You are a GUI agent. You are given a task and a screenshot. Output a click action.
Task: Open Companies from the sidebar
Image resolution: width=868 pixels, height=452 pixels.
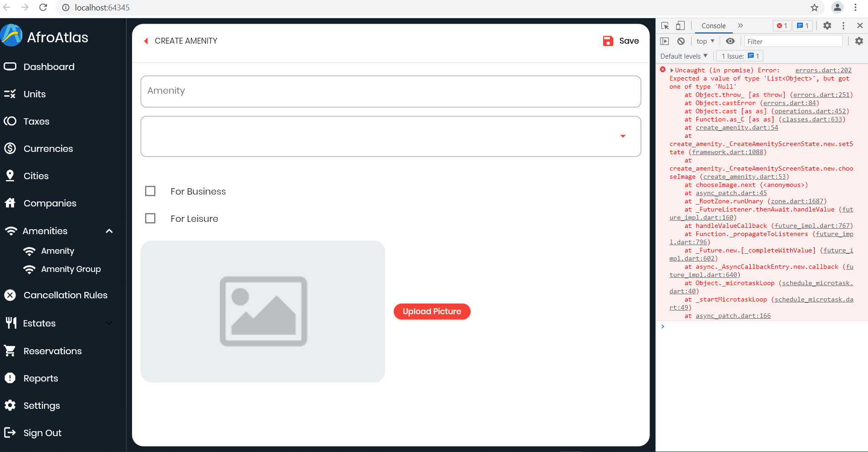[49, 203]
